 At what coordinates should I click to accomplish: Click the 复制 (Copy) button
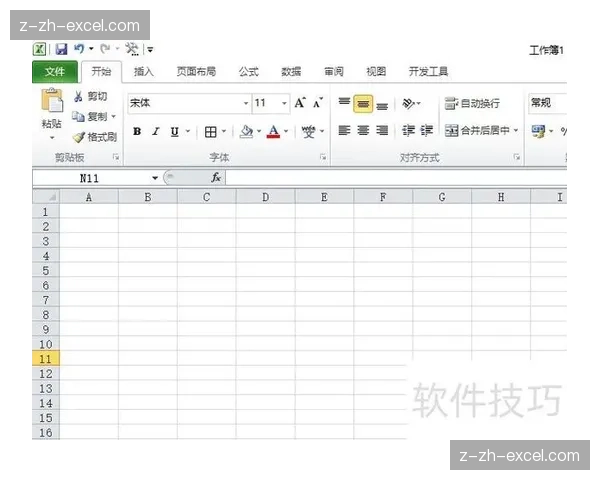click(89, 116)
